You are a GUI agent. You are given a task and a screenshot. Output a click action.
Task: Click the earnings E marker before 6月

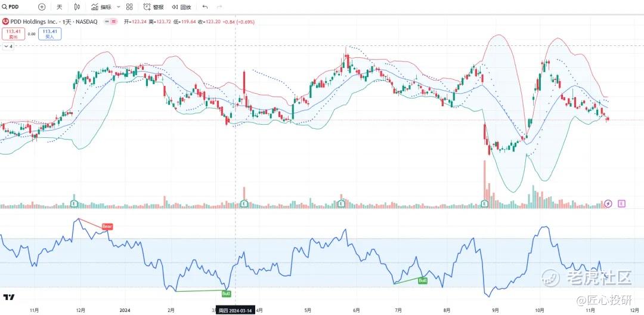340,203
